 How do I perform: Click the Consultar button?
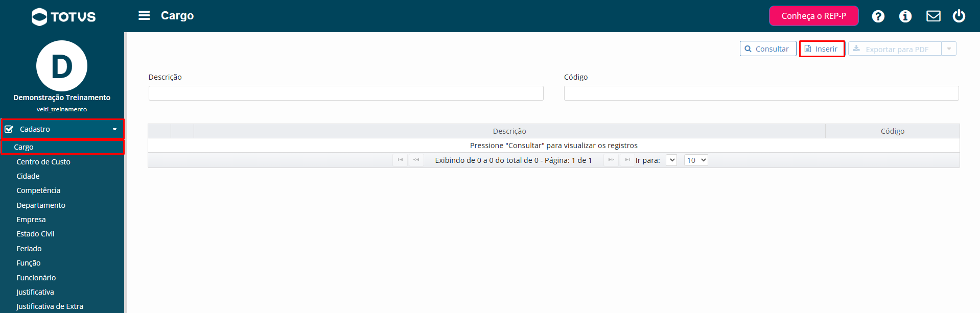pos(768,49)
